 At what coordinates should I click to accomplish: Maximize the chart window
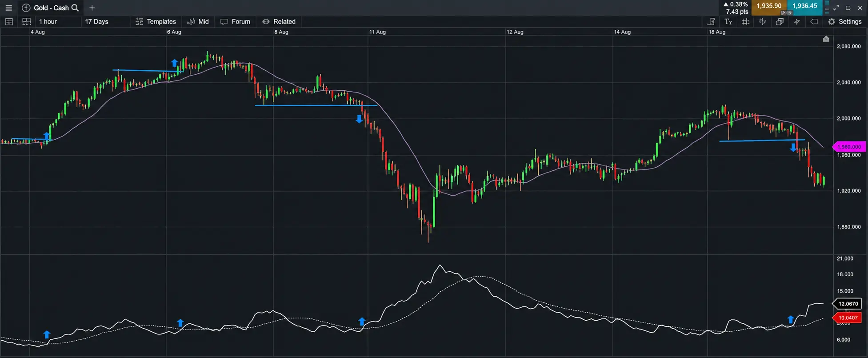[848, 8]
